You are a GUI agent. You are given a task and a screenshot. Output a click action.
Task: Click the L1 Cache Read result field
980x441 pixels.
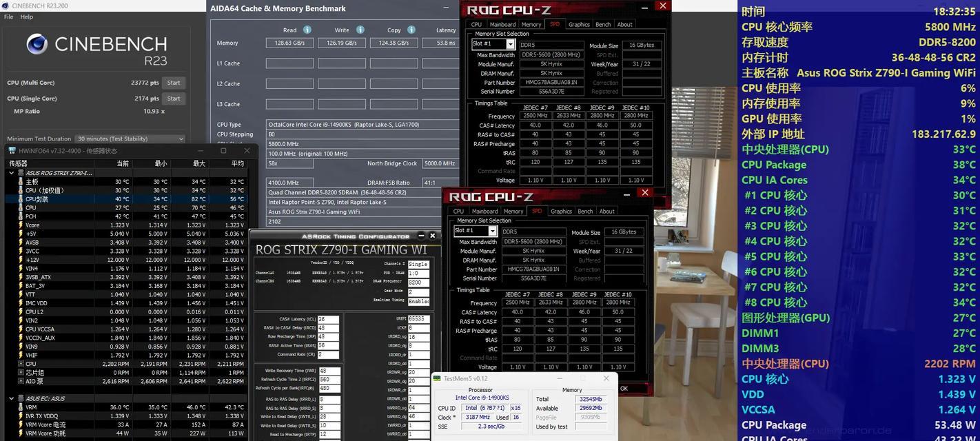(289, 63)
